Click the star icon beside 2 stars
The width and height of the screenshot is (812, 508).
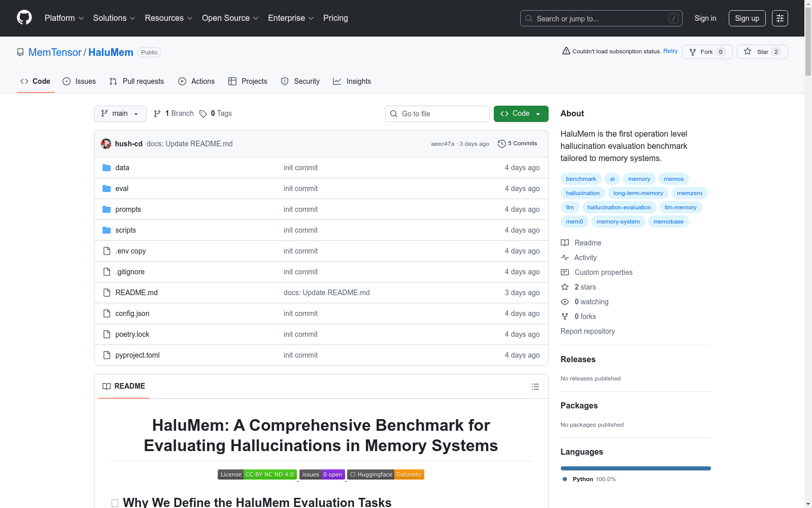click(x=565, y=287)
